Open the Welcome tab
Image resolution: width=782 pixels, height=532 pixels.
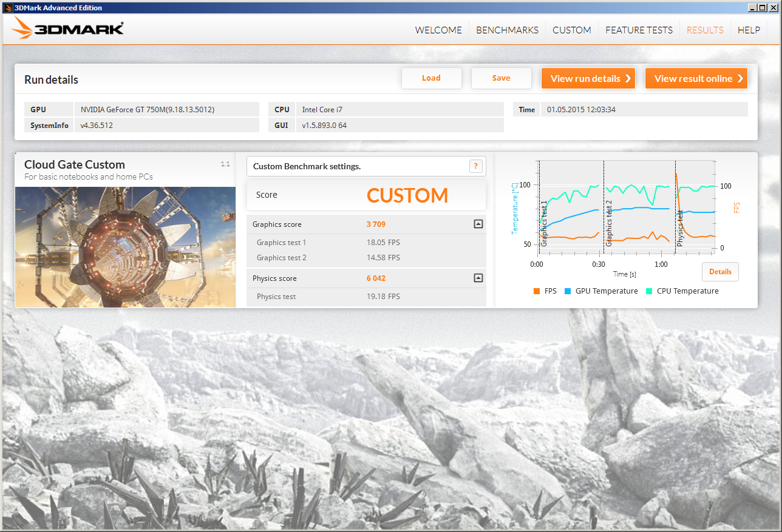438,30
